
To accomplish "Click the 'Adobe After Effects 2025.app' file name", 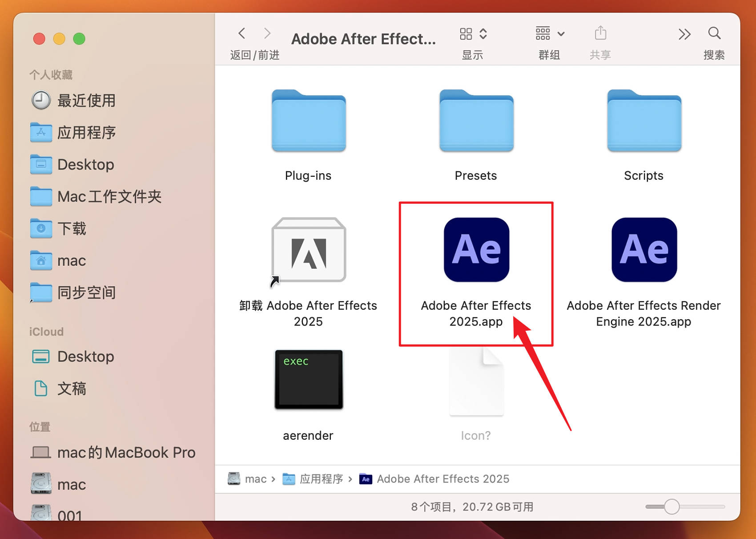I will click(x=476, y=314).
